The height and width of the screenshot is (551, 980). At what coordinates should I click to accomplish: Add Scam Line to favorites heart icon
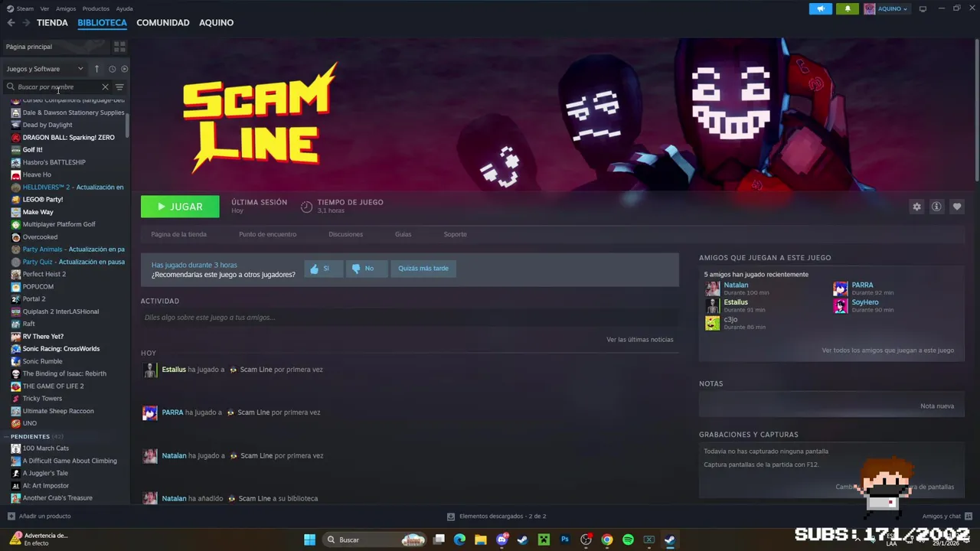click(956, 207)
